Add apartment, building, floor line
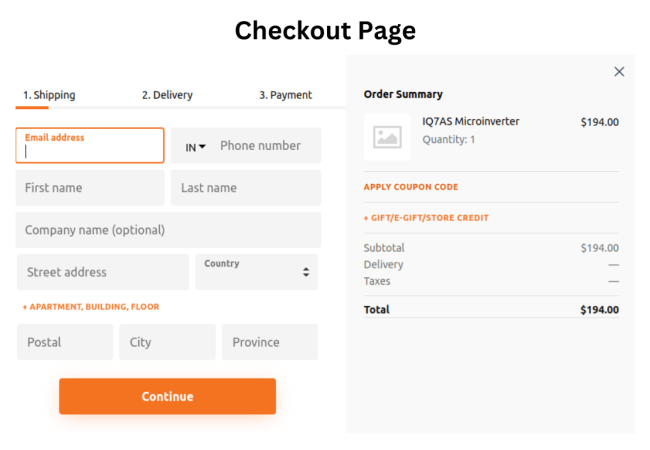Image resolution: width=650 pixels, height=450 pixels. (x=91, y=307)
